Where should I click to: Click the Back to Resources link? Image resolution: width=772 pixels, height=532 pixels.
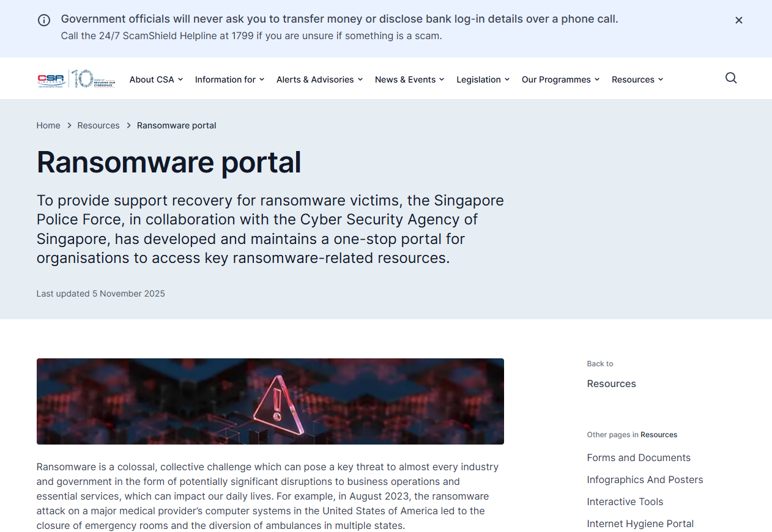(x=611, y=383)
